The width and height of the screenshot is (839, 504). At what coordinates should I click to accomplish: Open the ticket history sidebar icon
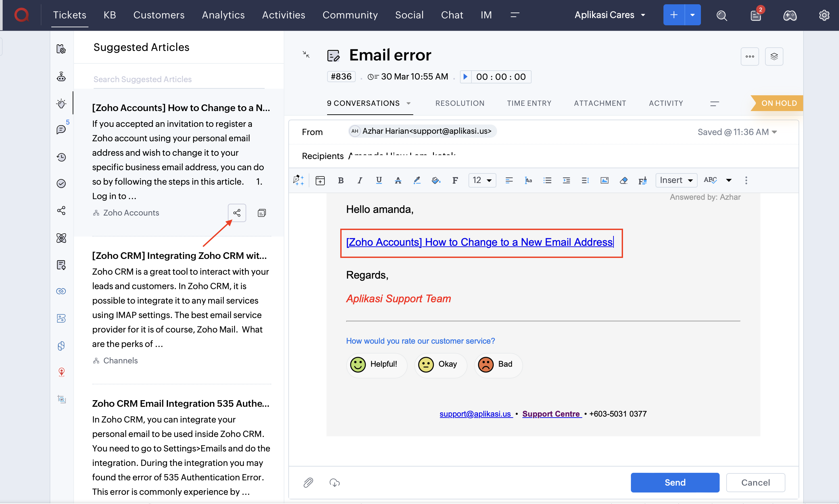(61, 157)
